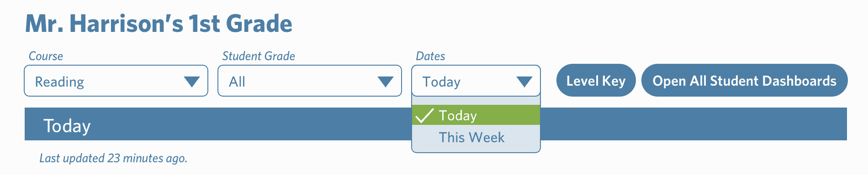Viewport: 868px width, 175px height.
Task: Click the Course dropdown arrow icon
Action: coord(192,82)
